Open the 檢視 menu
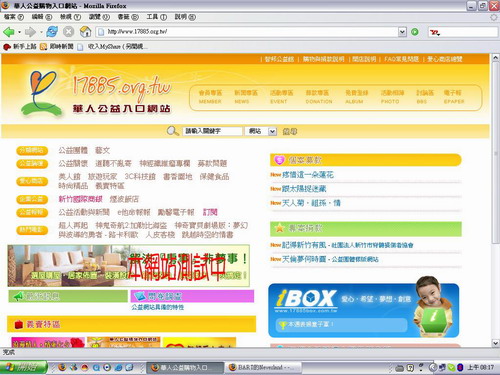Screen dimensions: 500x375 (70, 17)
